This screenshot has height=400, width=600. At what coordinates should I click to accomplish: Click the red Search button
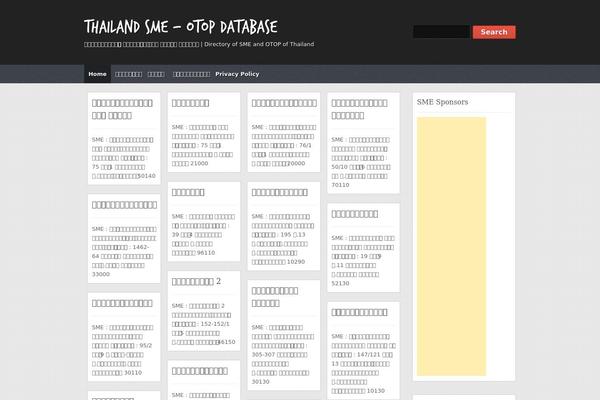pyautogui.click(x=494, y=32)
